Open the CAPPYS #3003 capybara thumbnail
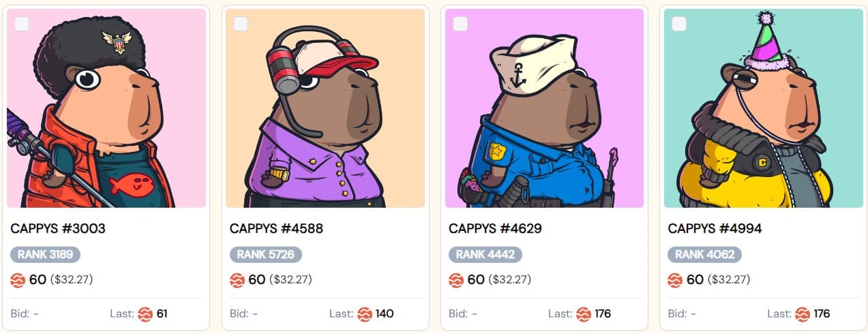This screenshot has width=868, height=333. click(x=106, y=108)
